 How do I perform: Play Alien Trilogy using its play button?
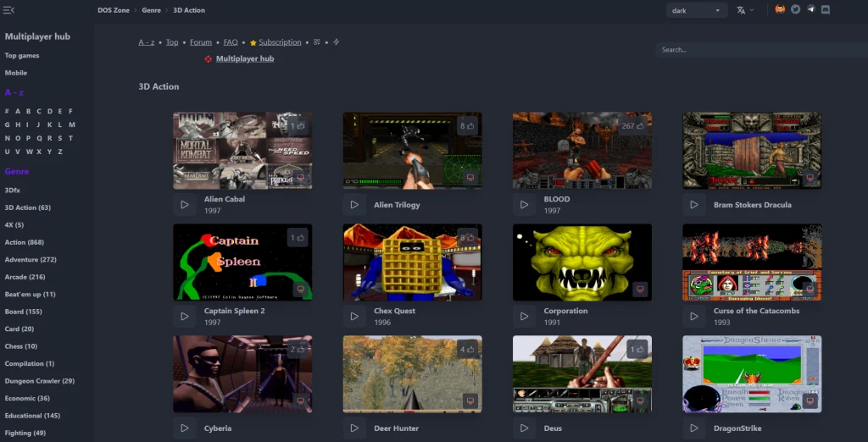coord(354,205)
